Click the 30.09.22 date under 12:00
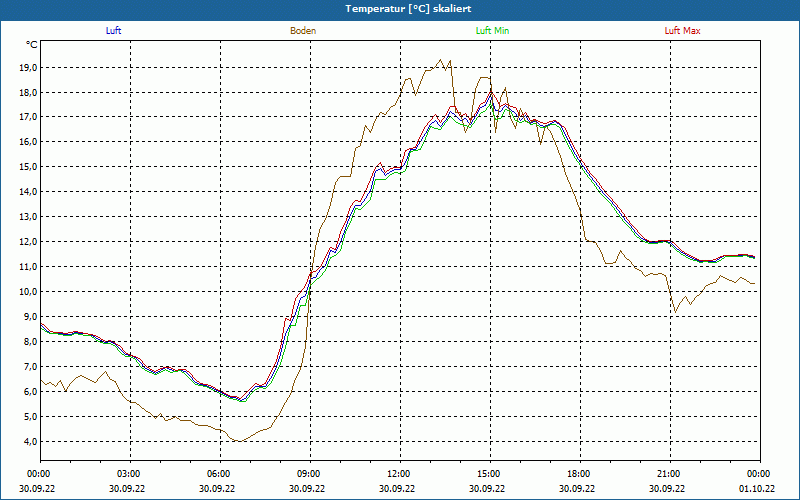 coord(397,488)
